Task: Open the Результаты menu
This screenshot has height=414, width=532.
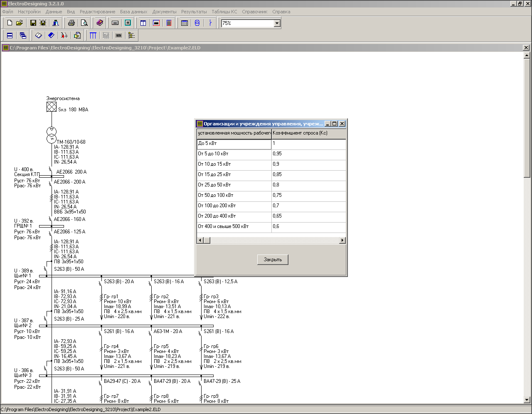Action: (194, 12)
